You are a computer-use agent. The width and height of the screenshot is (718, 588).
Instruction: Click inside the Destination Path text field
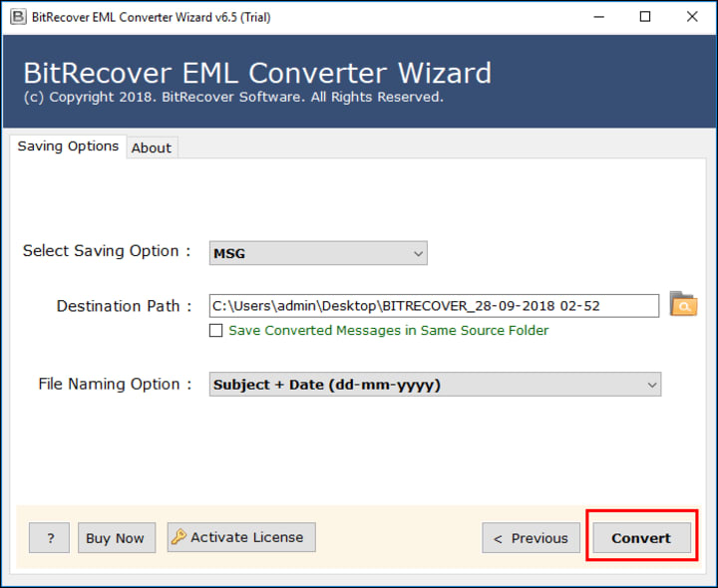(x=434, y=306)
